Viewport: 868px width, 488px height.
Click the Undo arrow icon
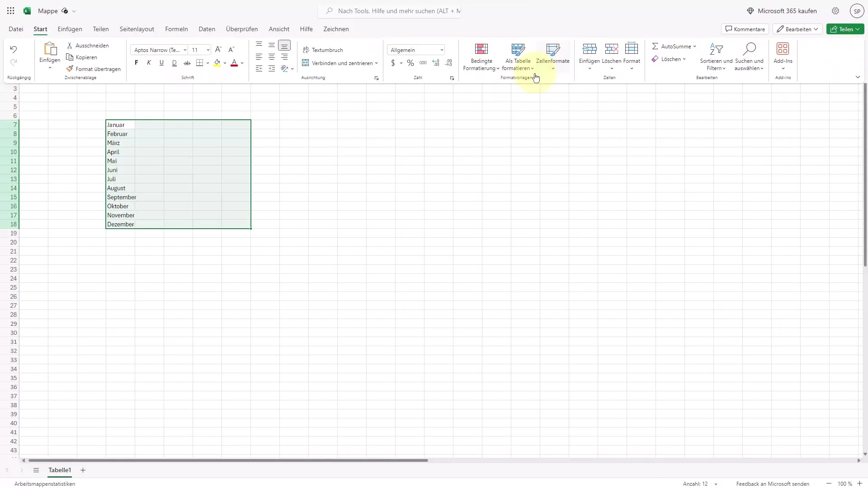tap(14, 49)
